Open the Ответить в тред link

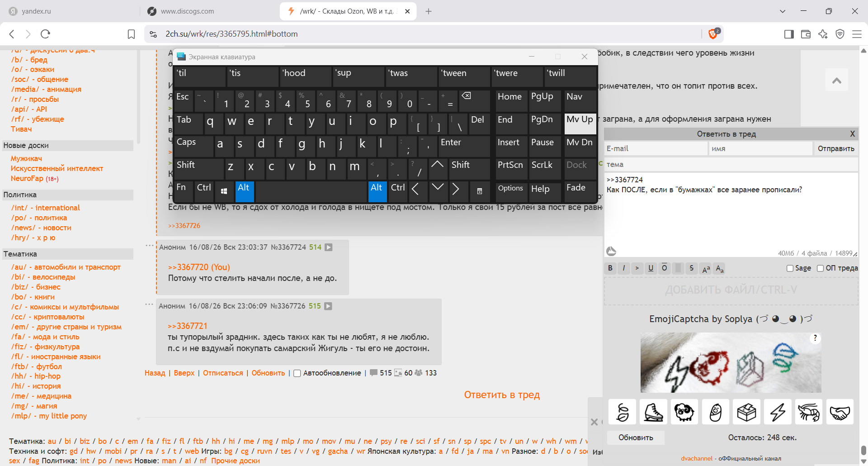coord(502,395)
